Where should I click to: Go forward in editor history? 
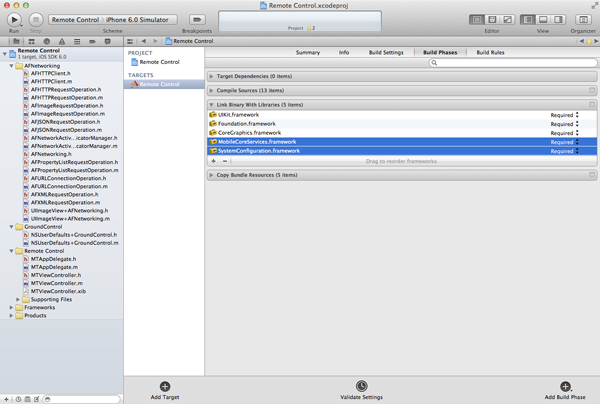tap(155, 41)
